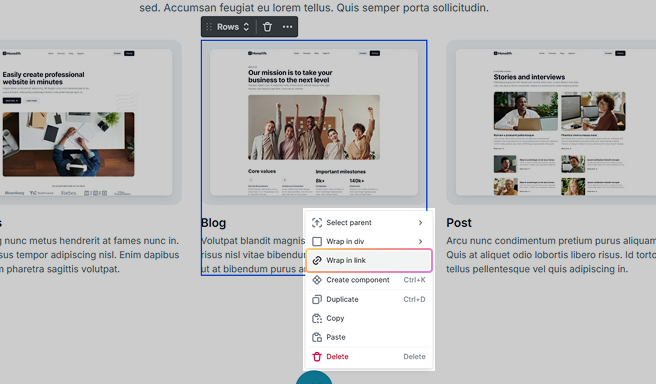
Task: Select Duplicate in context menu
Action: coord(369,299)
